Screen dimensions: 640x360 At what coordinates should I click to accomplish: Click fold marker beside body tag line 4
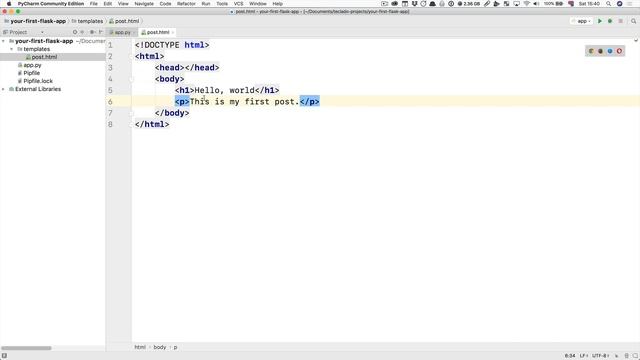[131, 79]
